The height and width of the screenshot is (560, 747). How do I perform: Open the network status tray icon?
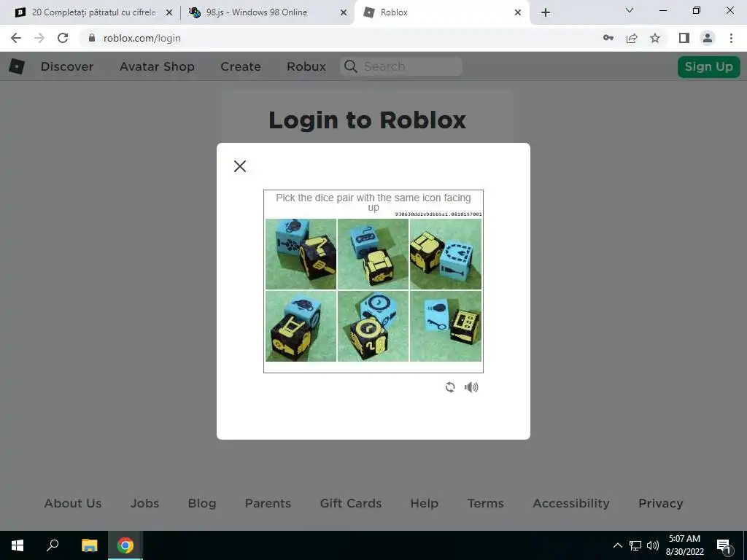click(x=635, y=545)
